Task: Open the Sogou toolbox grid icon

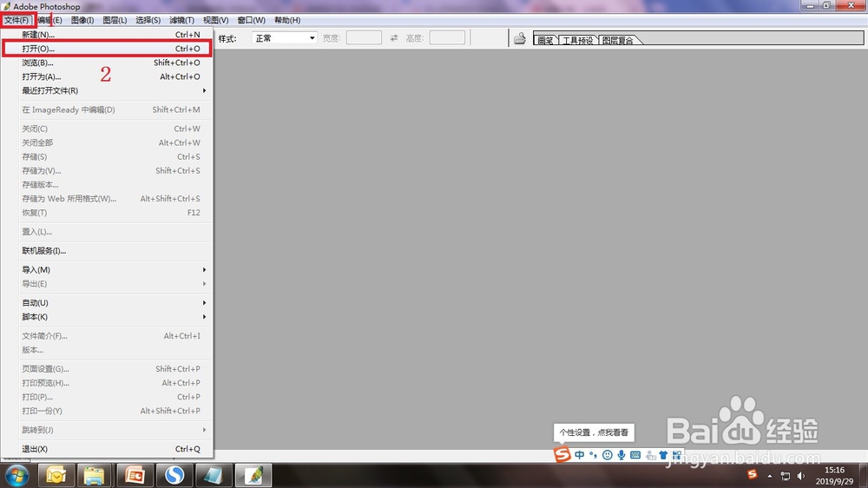Action: coord(677,455)
